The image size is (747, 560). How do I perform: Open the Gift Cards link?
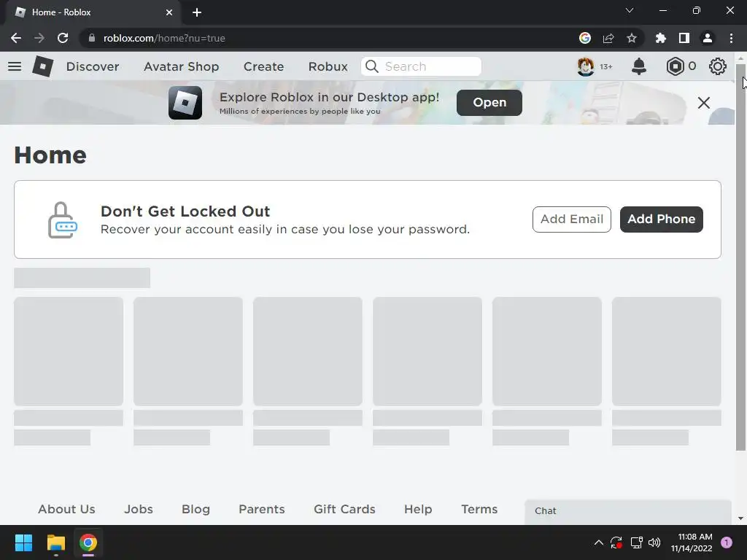[344, 509]
